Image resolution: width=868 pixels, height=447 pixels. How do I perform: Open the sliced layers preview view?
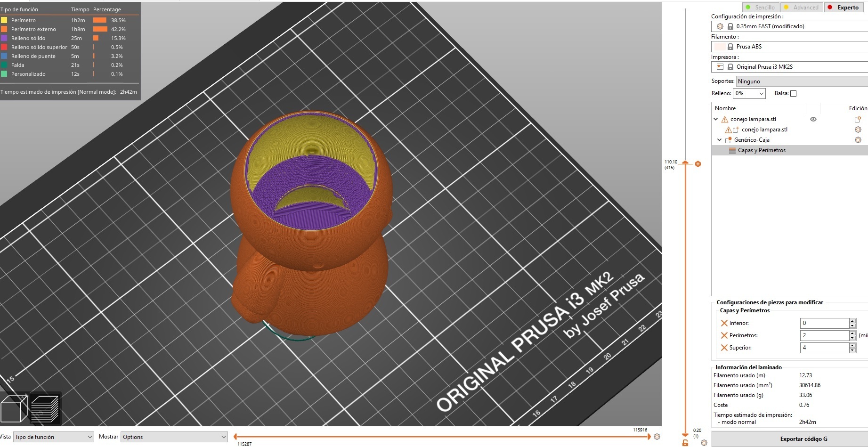point(45,409)
